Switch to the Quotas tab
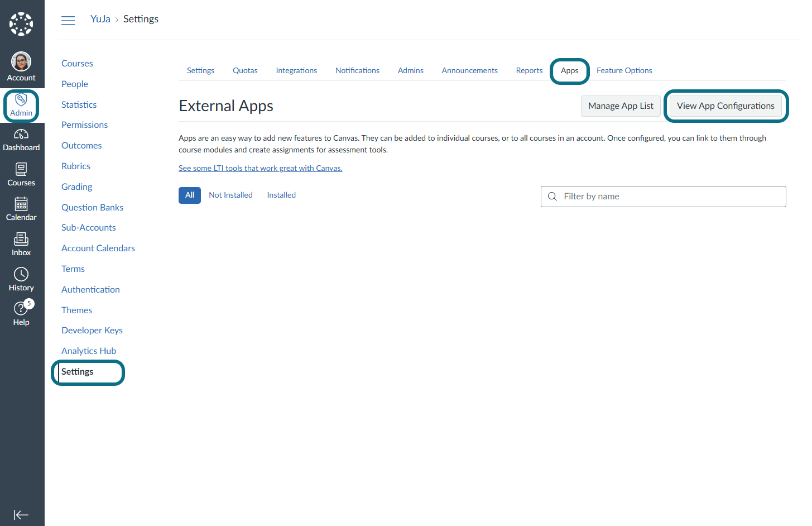Viewport: 812px width, 526px height. [x=245, y=70]
